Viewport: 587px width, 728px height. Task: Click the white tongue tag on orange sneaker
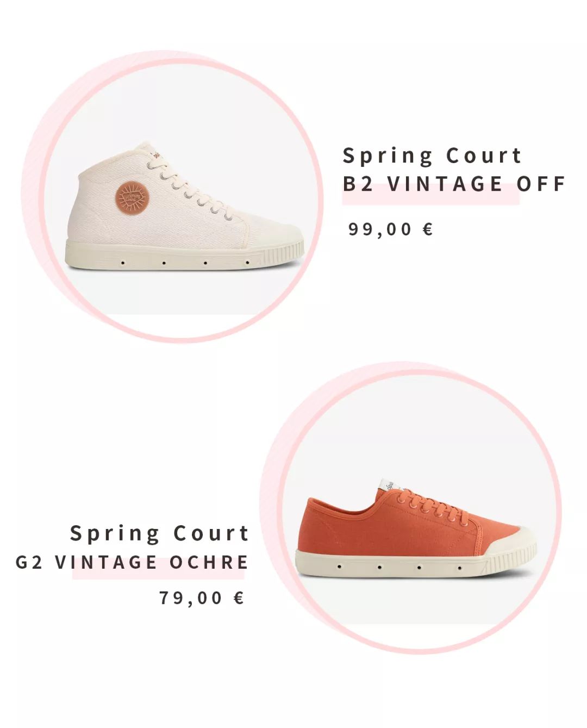(x=387, y=484)
